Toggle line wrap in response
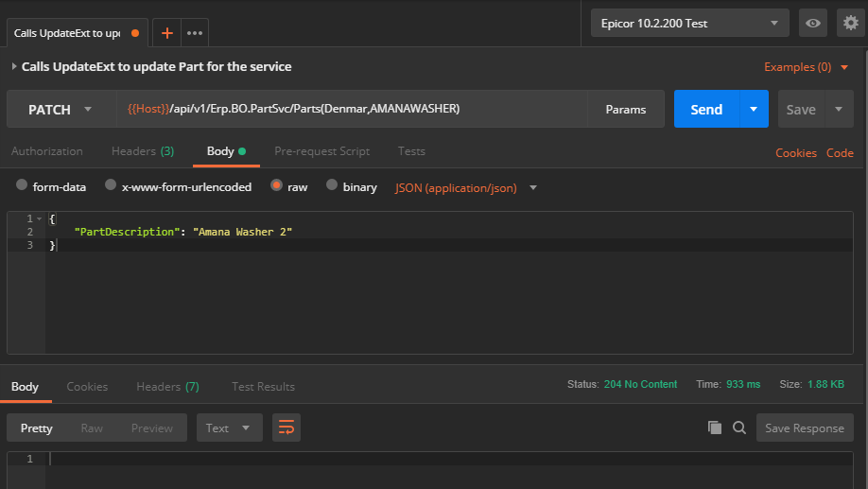The height and width of the screenshot is (489, 868). pos(286,428)
